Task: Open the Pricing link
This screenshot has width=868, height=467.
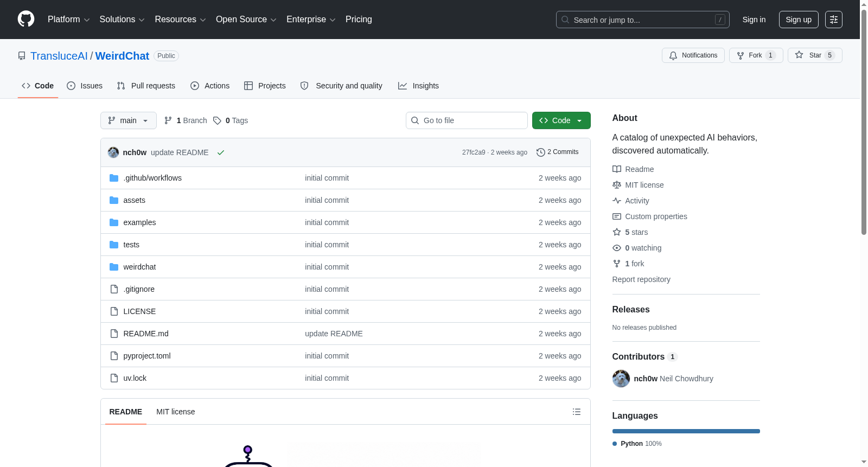Action: (359, 20)
